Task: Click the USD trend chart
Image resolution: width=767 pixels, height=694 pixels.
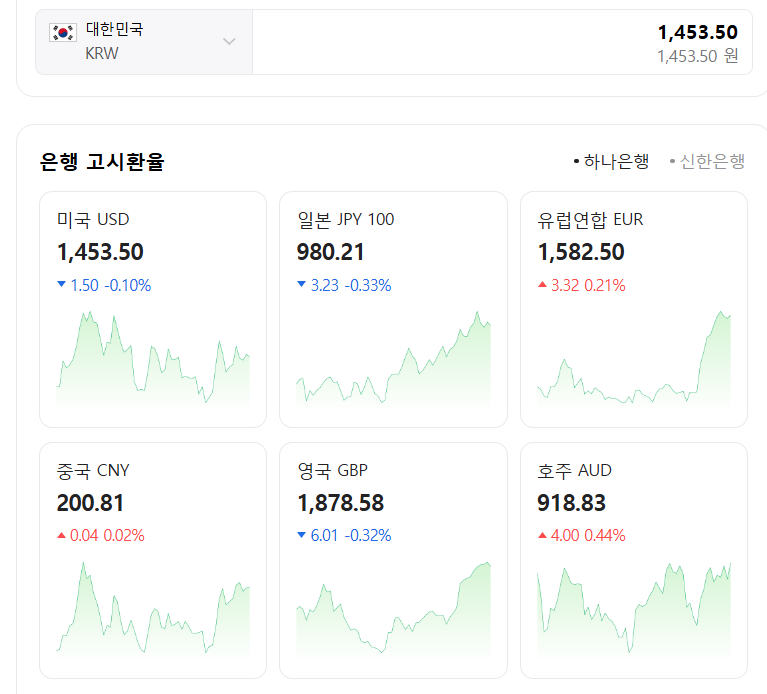Action: tap(153, 358)
